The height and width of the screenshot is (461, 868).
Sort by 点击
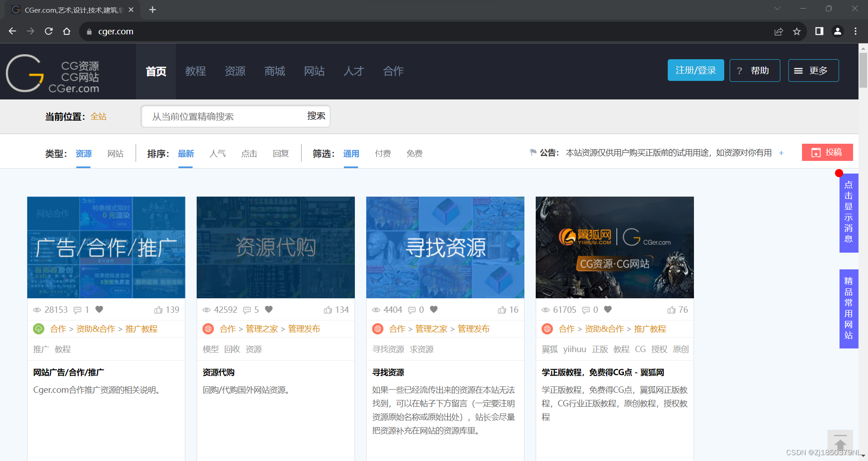point(249,154)
